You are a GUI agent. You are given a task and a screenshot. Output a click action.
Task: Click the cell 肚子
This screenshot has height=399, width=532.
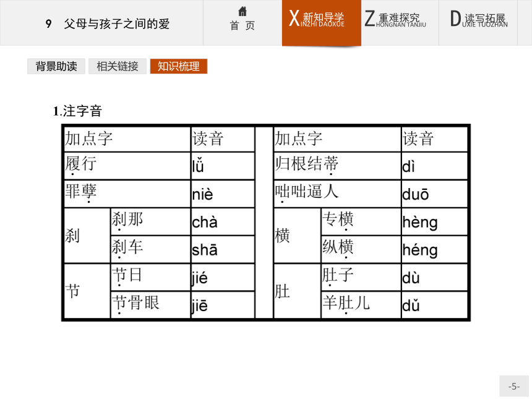click(361, 277)
